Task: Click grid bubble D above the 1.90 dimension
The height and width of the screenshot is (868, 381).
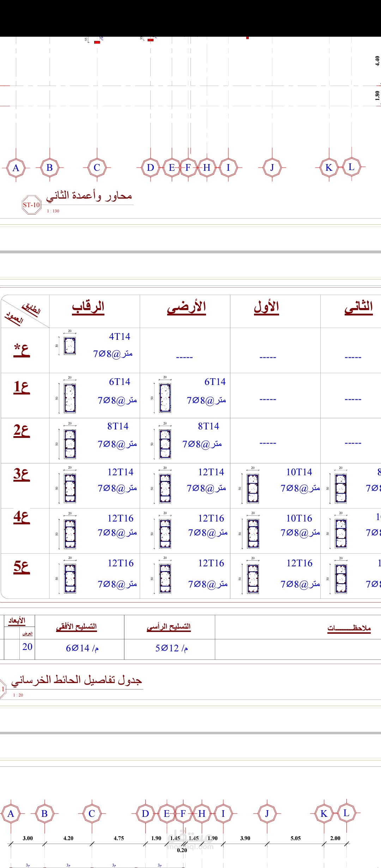Action: coord(145,813)
